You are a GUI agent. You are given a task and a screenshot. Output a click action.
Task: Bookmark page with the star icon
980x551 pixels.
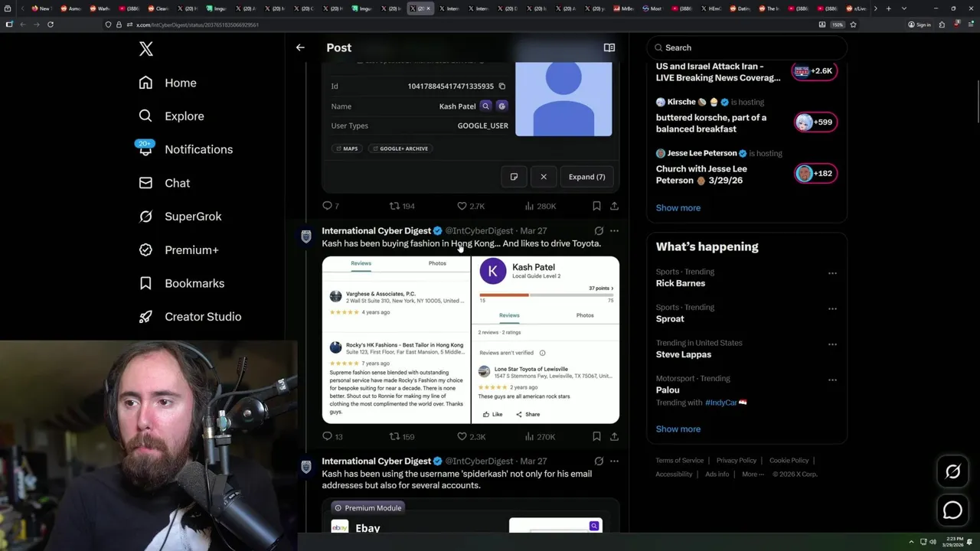click(x=853, y=24)
